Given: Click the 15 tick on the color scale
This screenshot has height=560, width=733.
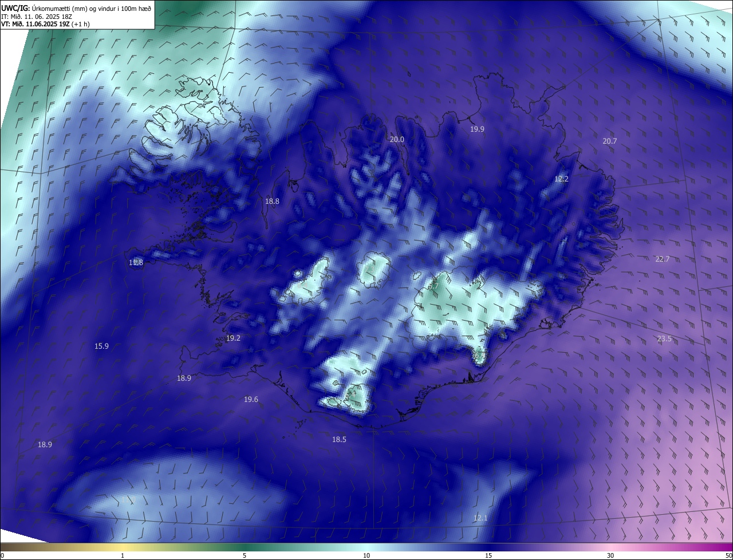Looking at the screenshot, I should point(488,555).
